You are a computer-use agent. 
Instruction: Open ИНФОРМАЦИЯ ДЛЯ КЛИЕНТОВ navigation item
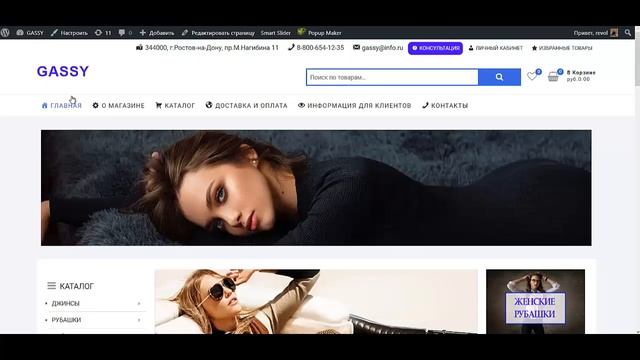pyautogui.click(x=354, y=105)
